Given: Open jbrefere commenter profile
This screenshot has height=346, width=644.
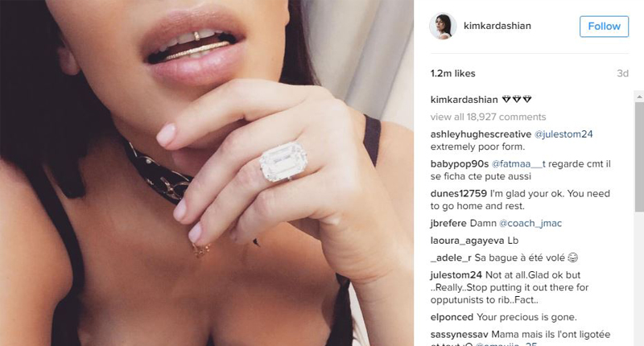Looking at the screenshot, I should pos(448,223).
